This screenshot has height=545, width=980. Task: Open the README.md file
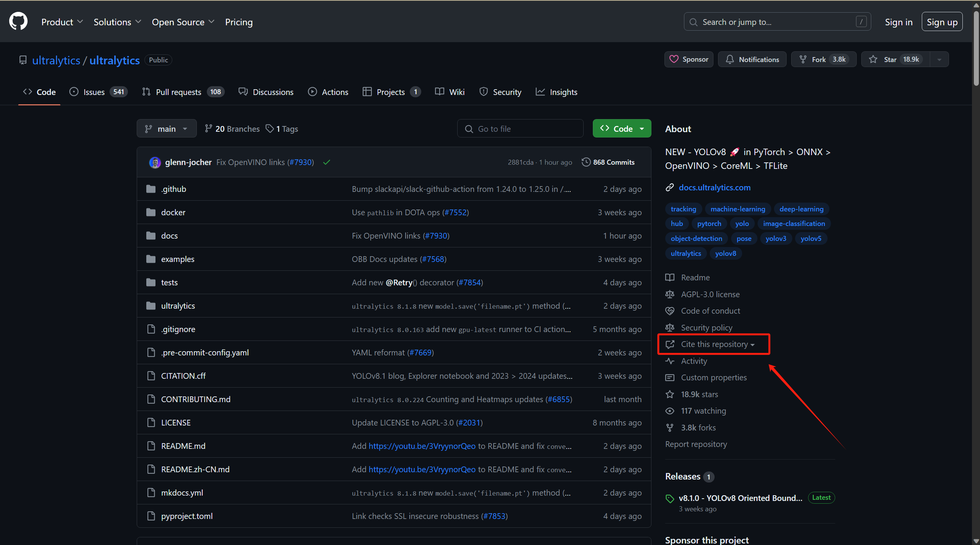pos(183,446)
